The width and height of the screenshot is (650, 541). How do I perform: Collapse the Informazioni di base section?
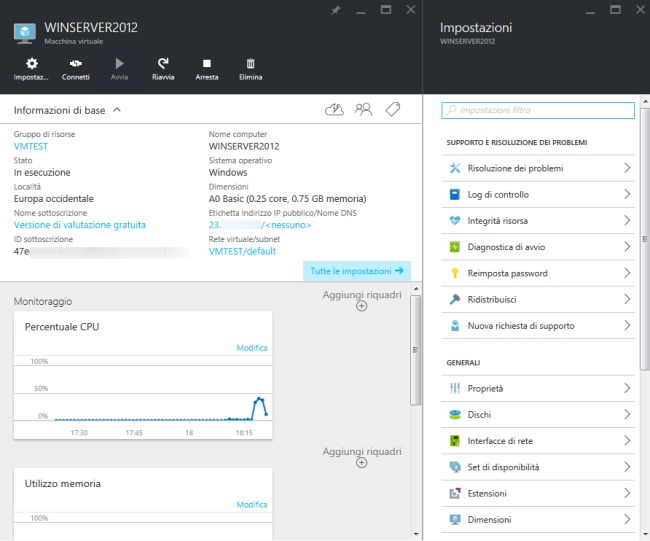click(117, 110)
